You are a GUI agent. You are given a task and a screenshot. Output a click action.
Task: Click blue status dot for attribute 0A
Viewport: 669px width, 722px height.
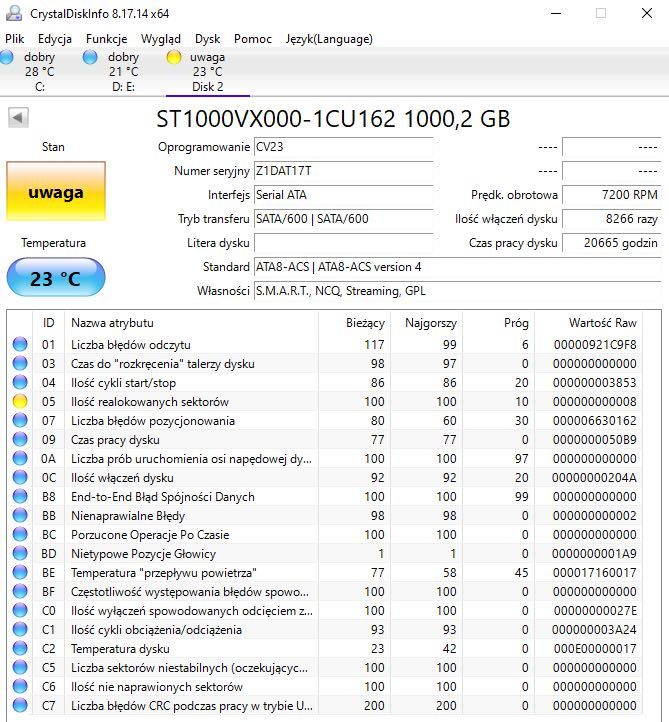(20, 458)
